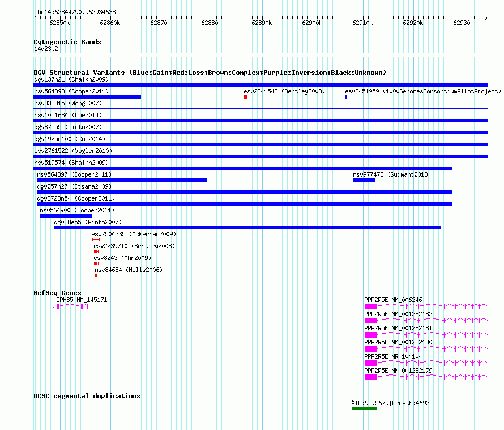Click DGV Structural Variants track title
The height and width of the screenshot is (430, 504).
[x=210, y=73]
